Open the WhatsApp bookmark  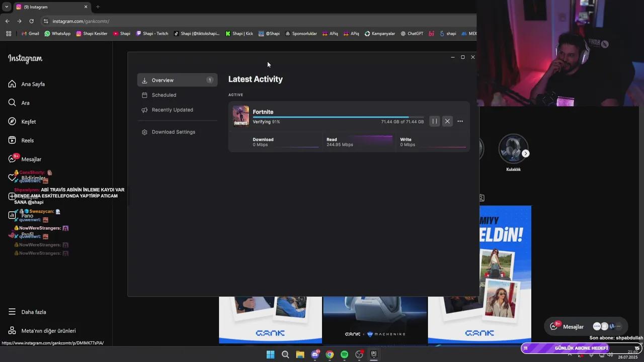[x=57, y=34]
